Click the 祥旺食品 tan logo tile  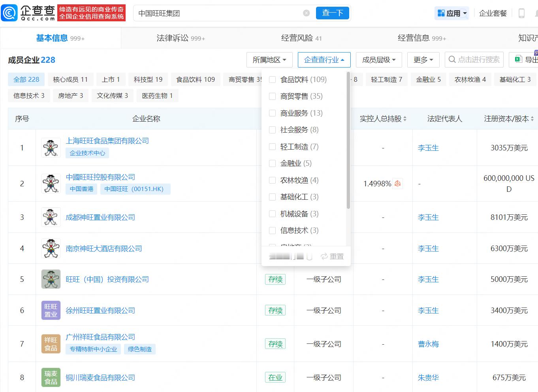[x=51, y=344]
